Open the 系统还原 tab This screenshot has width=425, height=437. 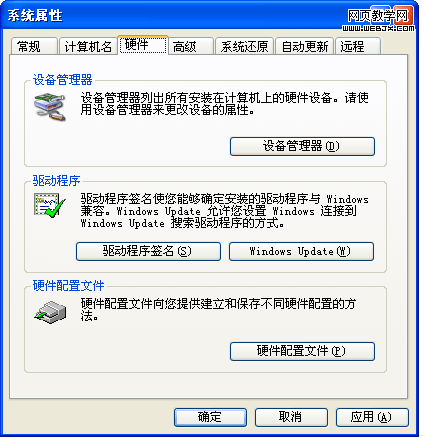tap(244, 46)
